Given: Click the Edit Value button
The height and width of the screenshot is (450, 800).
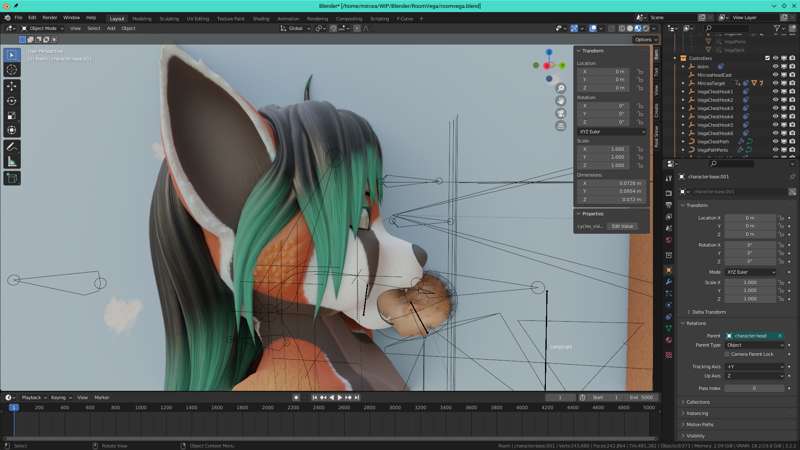Looking at the screenshot, I should (x=622, y=226).
